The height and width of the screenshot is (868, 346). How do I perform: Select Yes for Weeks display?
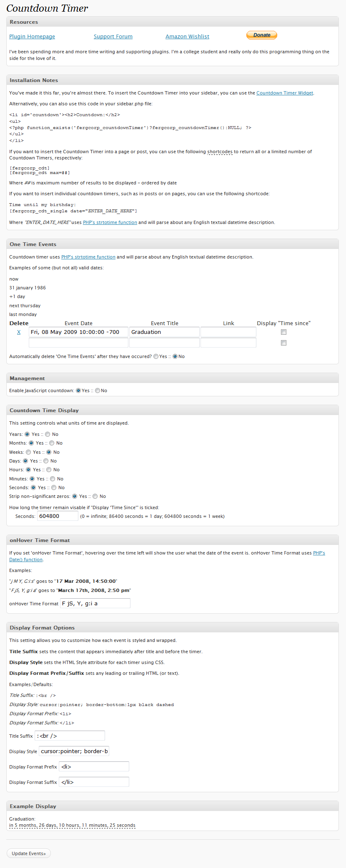point(28,452)
